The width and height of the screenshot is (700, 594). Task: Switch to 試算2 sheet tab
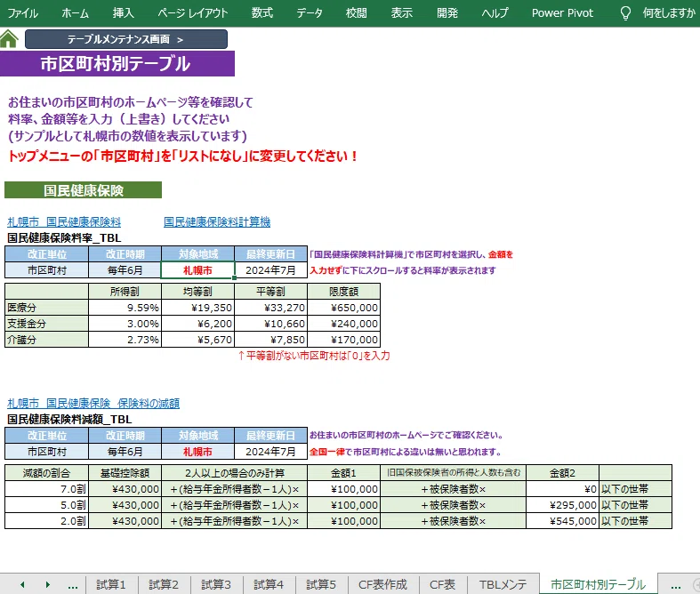[x=164, y=584]
